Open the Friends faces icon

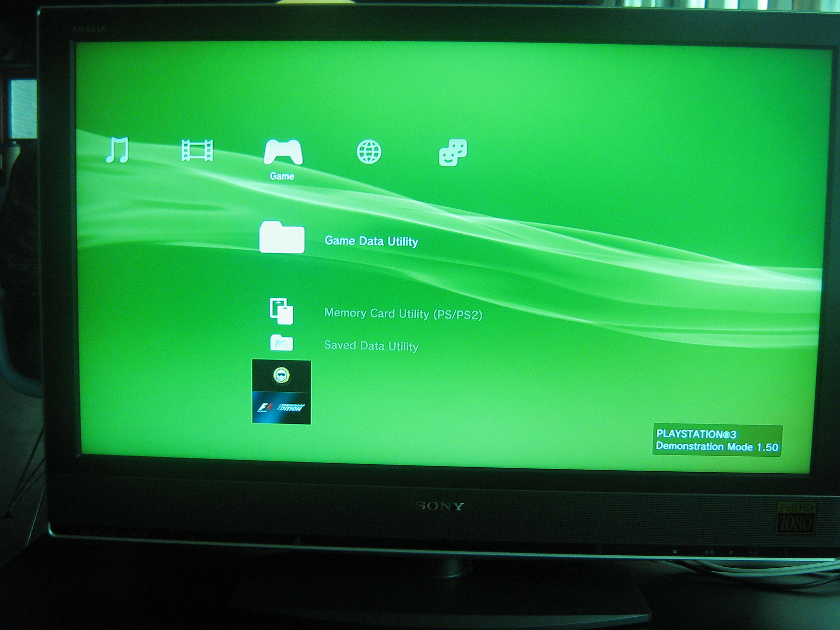(453, 152)
